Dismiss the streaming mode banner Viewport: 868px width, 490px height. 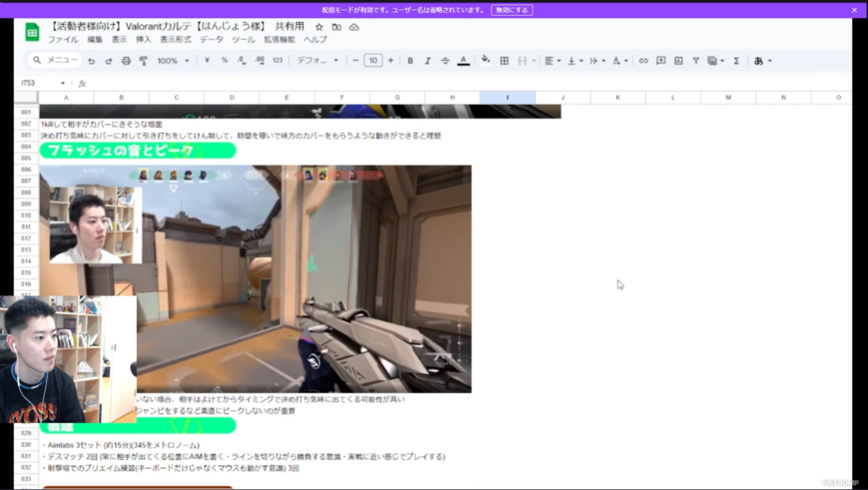point(854,10)
